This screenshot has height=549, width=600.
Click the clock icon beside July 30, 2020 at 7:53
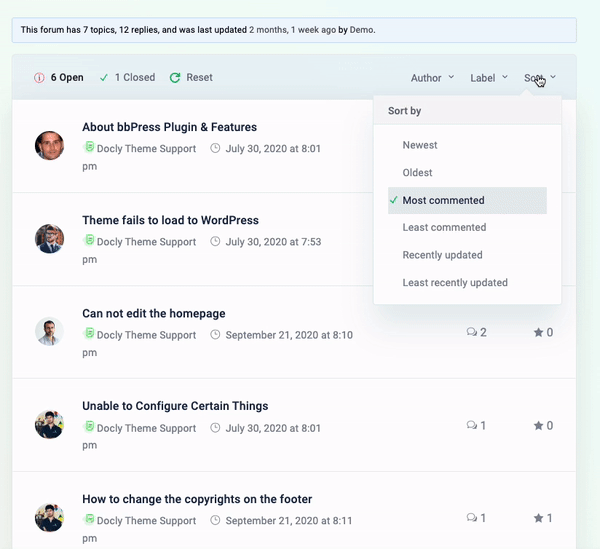[215, 241]
